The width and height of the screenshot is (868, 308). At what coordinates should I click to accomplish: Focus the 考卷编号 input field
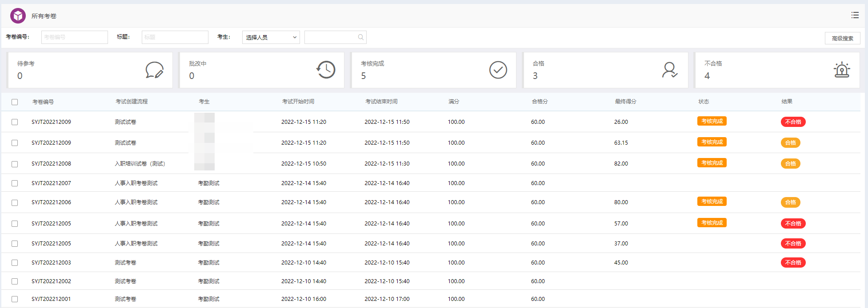pyautogui.click(x=75, y=37)
